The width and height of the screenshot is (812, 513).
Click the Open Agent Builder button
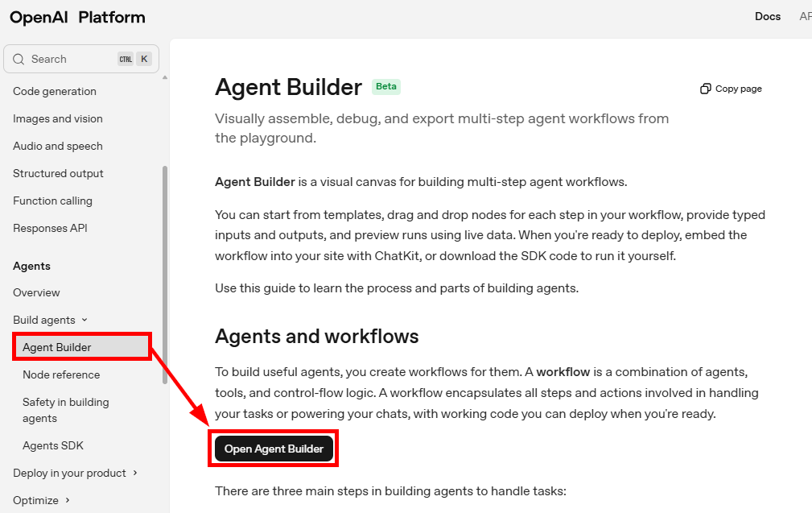(274, 449)
